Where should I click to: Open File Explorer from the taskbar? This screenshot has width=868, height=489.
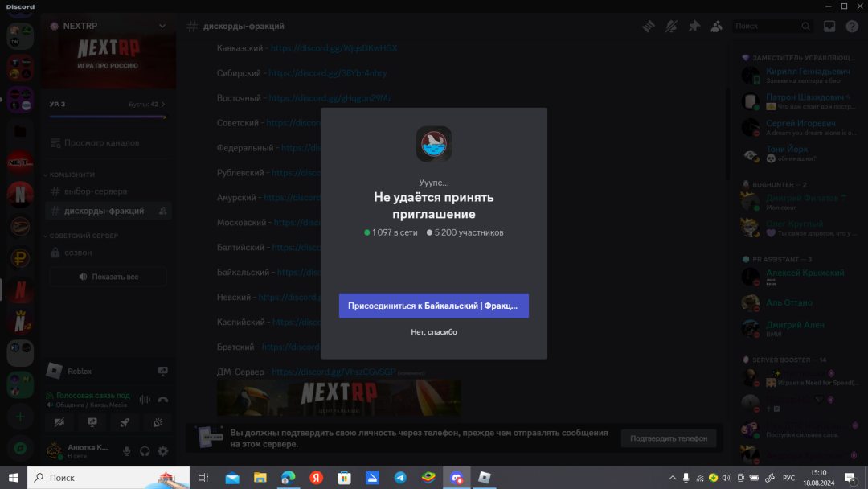[x=260, y=478]
